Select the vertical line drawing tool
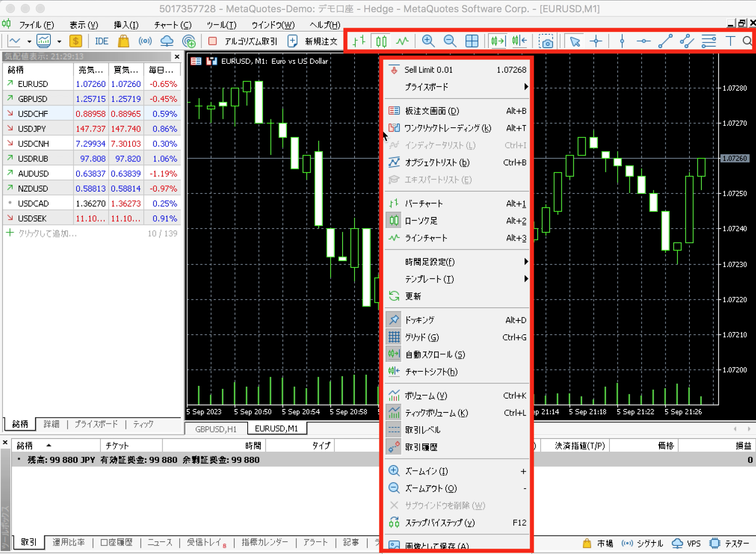 622,41
